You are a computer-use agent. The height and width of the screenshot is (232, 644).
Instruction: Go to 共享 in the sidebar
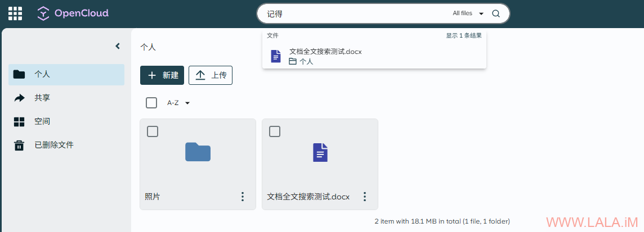coord(42,98)
